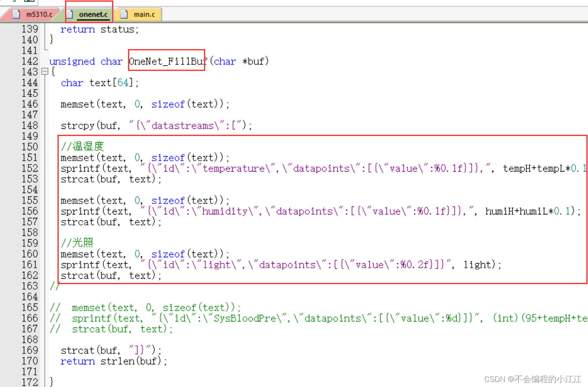The width and height of the screenshot is (588, 387).
Task: Click the main.c file icon
Action: click(124, 14)
